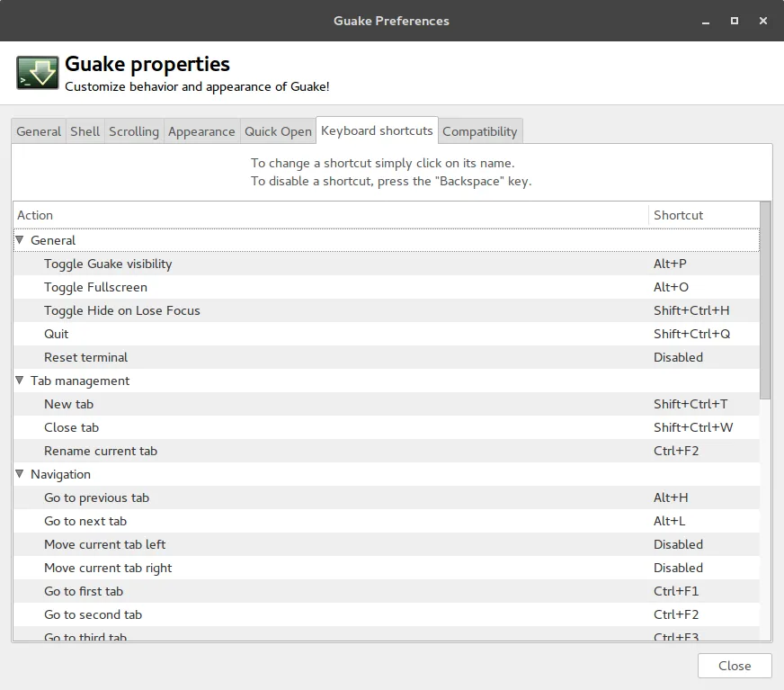Click the Navigation group label
Image resolution: width=784 pixels, height=690 pixels.
tap(60, 474)
